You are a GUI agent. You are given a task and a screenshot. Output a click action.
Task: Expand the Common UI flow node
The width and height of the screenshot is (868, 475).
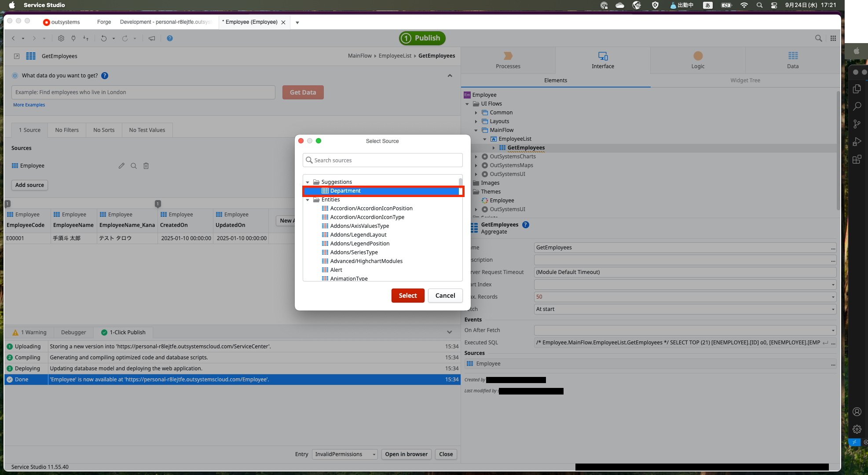[x=476, y=113]
